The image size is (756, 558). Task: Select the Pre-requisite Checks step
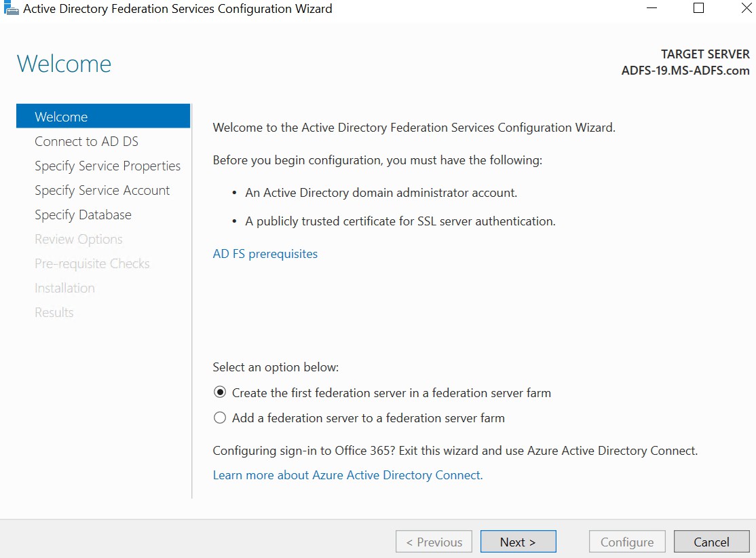click(x=92, y=264)
